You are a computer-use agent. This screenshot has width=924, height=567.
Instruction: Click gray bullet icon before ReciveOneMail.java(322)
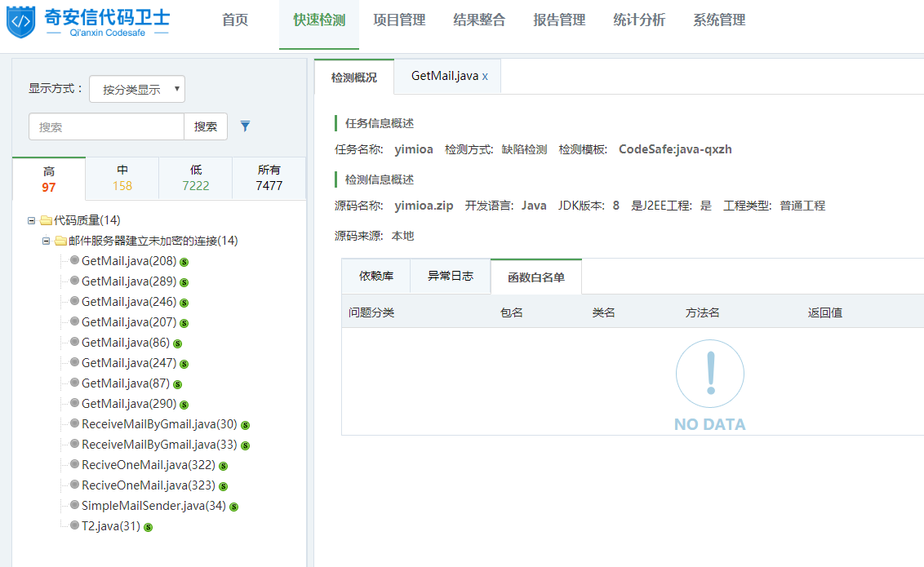click(x=74, y=465)
